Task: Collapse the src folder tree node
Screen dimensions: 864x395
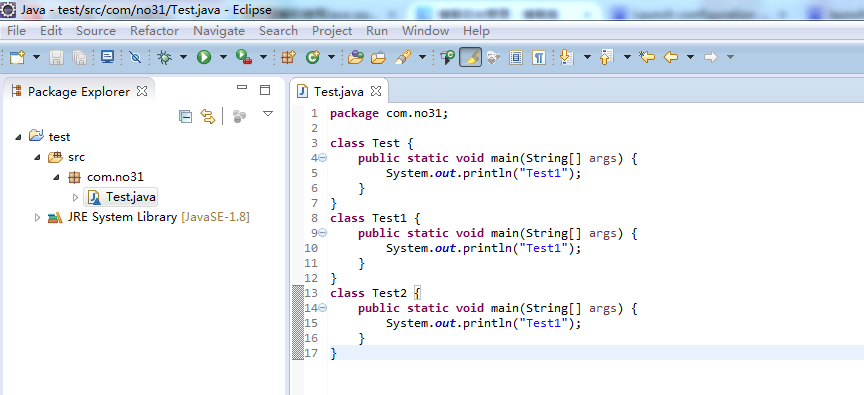Action: [37, 157]
